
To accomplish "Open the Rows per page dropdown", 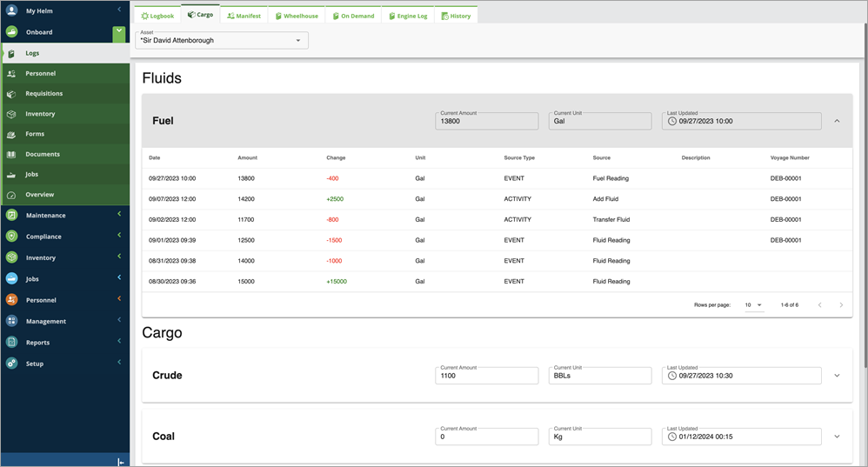I will 754,305.
